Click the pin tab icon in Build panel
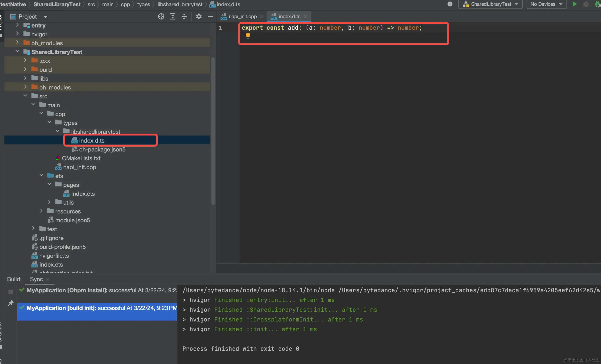This screenshot has height=364, width=601. point(10,303)
